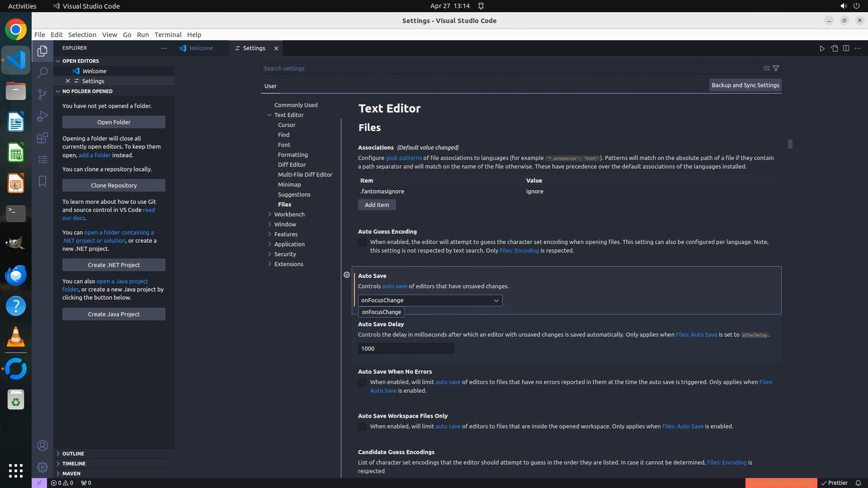The image size is (868, 488).
Task: Click Open Settings (JSON) icon in title bar
Action: (x=834, y=48)
